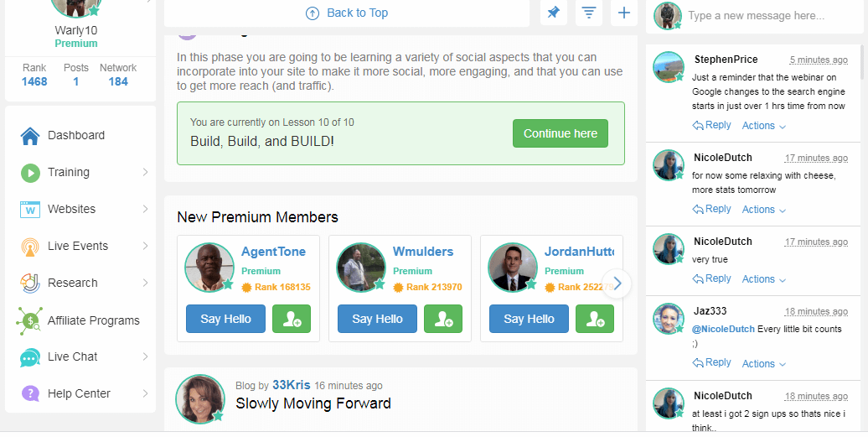Open the filter icon next to pin
The height and width of the screenshot is (437, 868).
[x=589, y=13]
